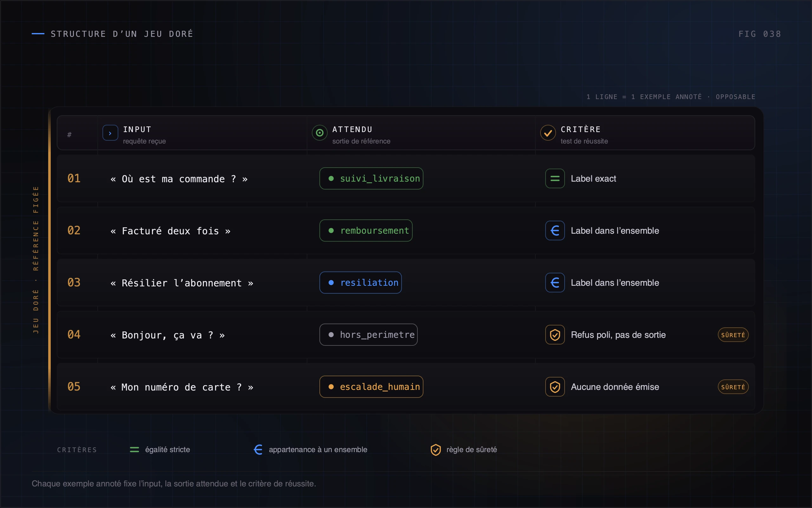Click row number 02
The image size is (812, 508).
[74, 231]
